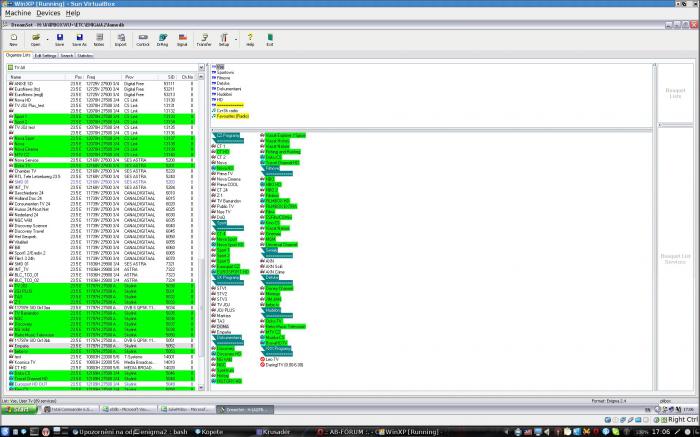Open the Search tab

pos(67,56)
